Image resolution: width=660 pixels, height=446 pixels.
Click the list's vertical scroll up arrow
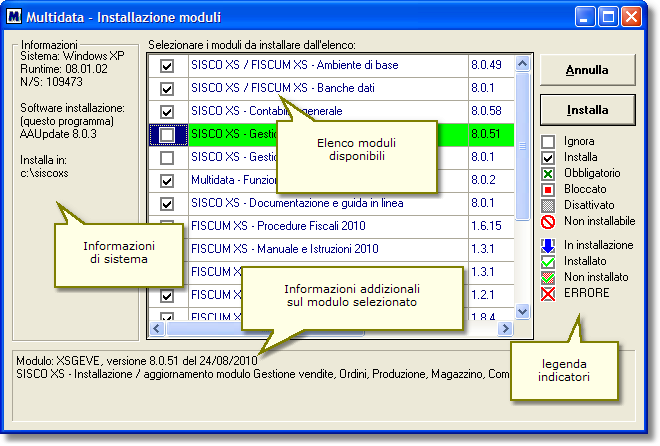pyautogui.click(x=522, y=64)
